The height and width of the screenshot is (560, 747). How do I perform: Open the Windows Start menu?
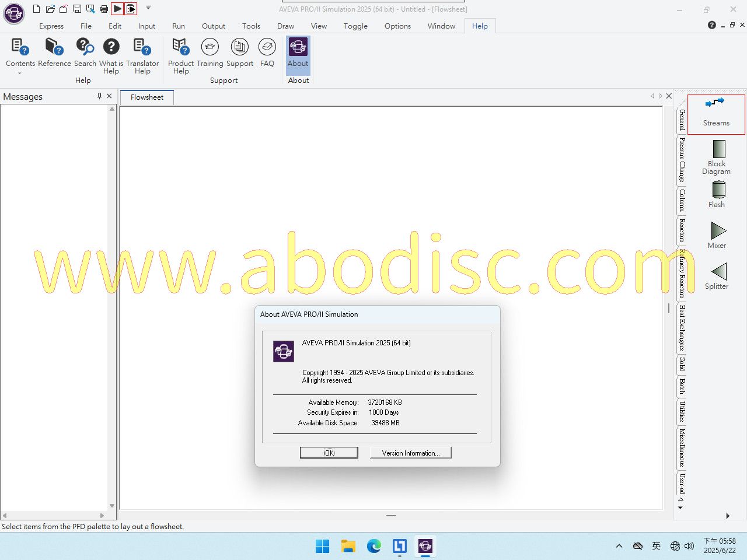322,546
